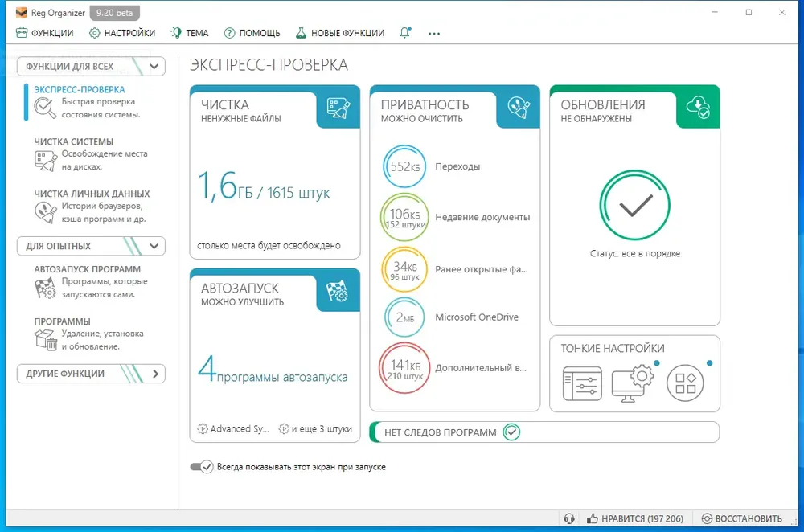The width and height of the screenshot is (804, 532).
Task: Open the НАСТРОЙКИ menu
Action: coord(122,33)
